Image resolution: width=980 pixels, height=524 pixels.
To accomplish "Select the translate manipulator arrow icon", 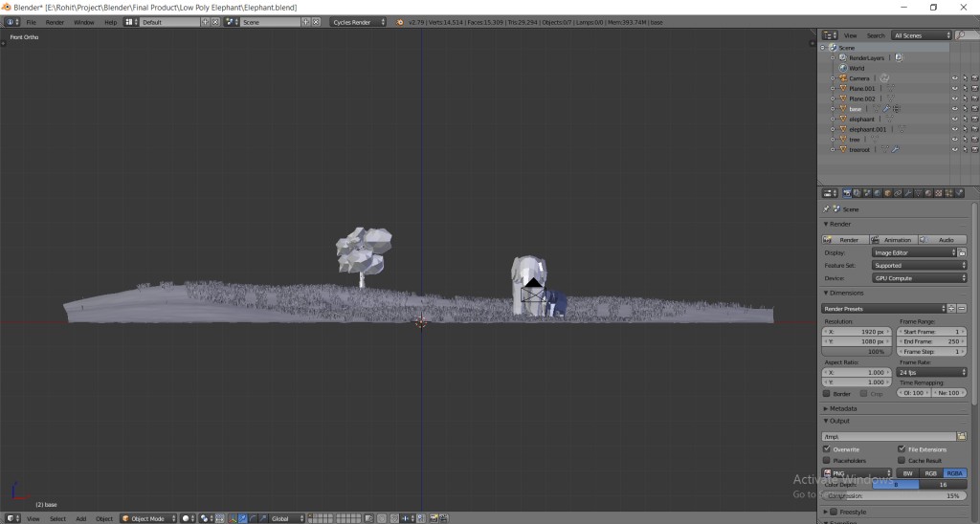I will pos(242,518).
